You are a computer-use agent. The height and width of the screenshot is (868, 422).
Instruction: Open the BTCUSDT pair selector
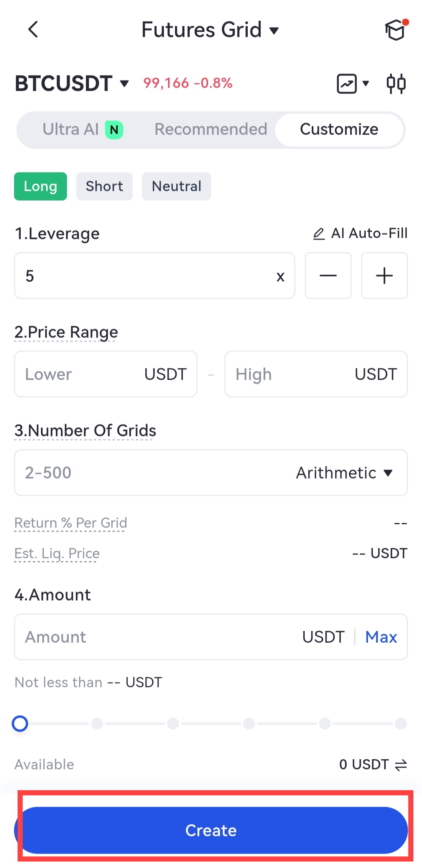point(72,83)
